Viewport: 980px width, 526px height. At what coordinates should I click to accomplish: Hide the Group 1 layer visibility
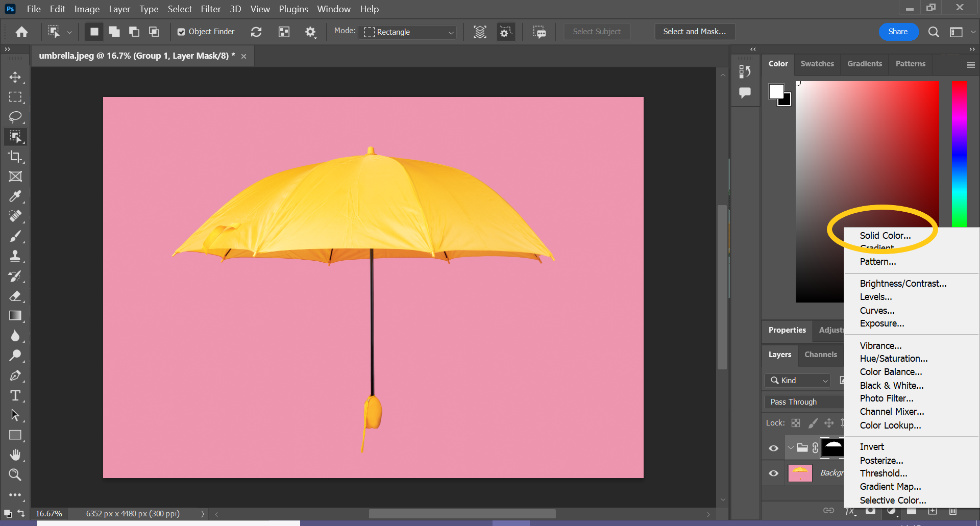(774, 448)
